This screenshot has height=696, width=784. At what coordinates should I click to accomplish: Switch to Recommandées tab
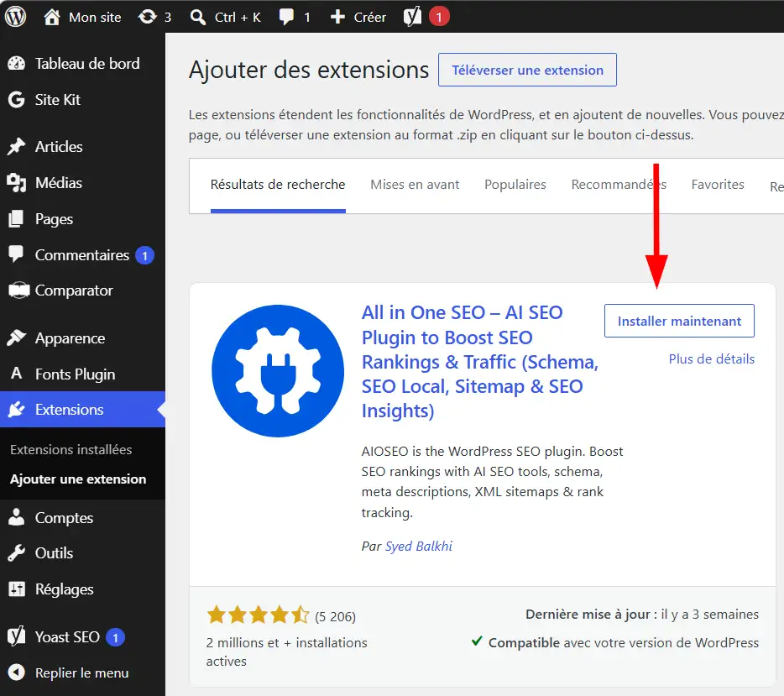619,185
